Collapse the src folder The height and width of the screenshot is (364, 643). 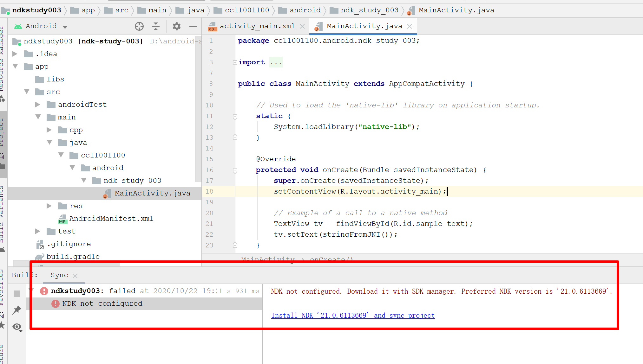[x=27, y=92]
